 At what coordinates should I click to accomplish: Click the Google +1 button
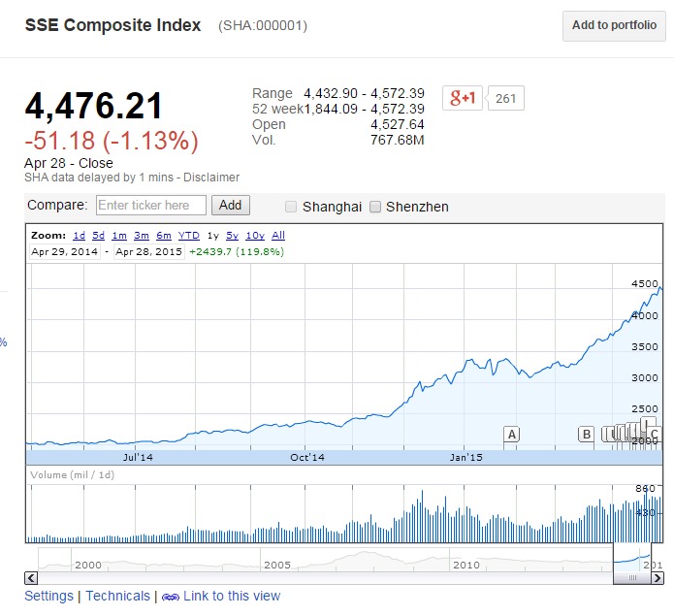coord(463,98)
